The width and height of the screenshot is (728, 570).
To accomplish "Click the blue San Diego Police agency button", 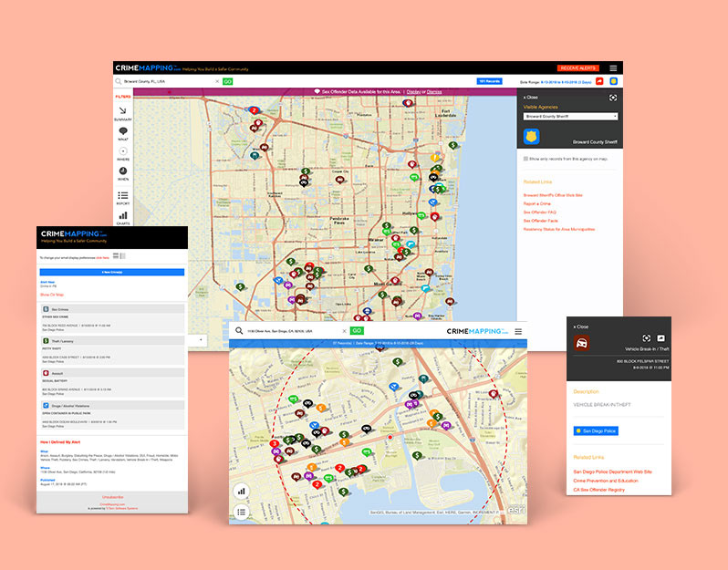I will coord(596,431).
